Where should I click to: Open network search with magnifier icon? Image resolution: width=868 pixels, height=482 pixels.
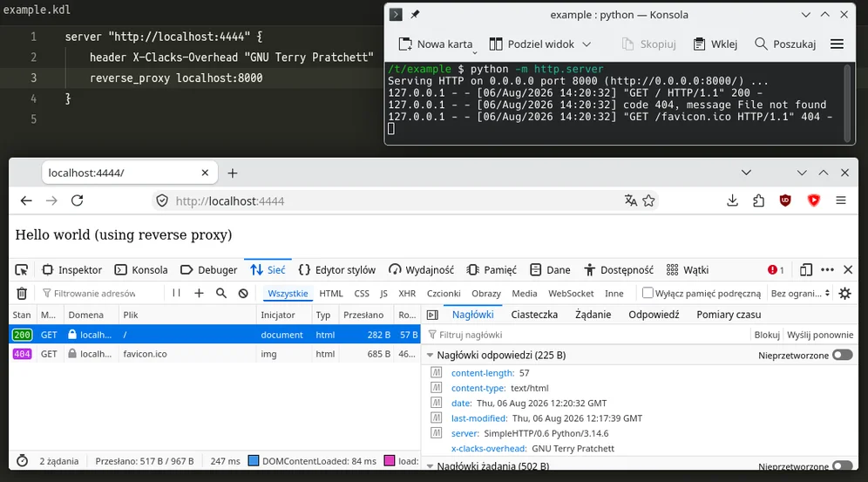[220, 293]
